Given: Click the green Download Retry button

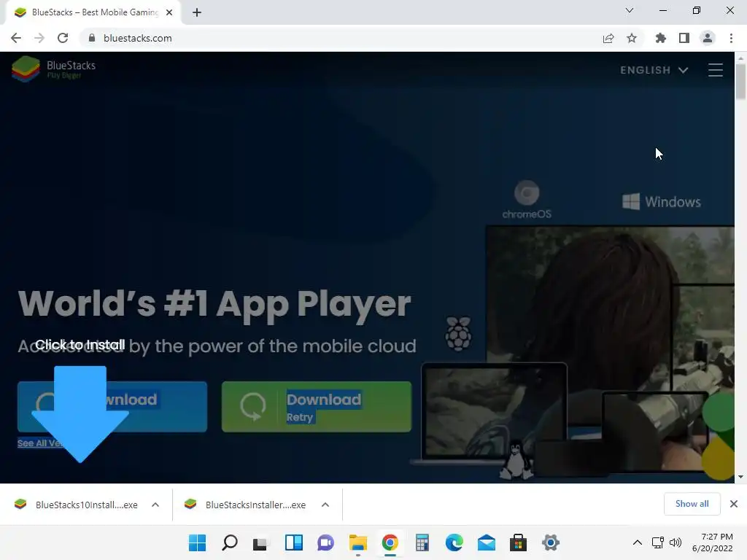Looking at the screenshot, I should (317, 407).
